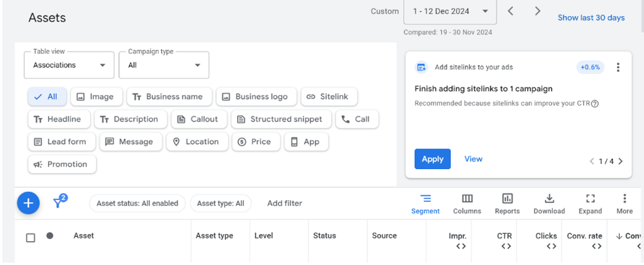Click the Asset type: All filter chip
This screenshot has width=644, height=265.
220,203
